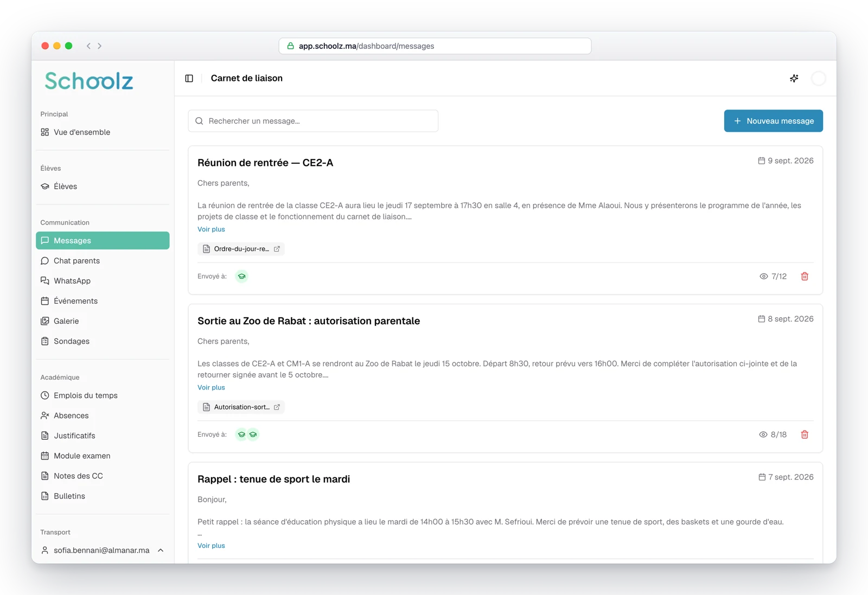Image resolution: width=868 pixels, height=595 pixels.
Task: Delete the Sortie au Zoo de Rabat message
Action: pos(805,434)
